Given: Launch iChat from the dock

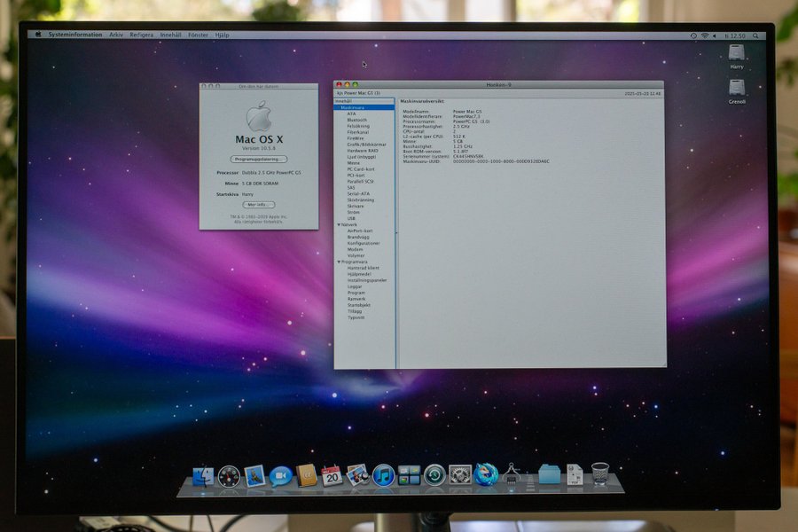Looking at the screenshot, I should pos(280,476).
